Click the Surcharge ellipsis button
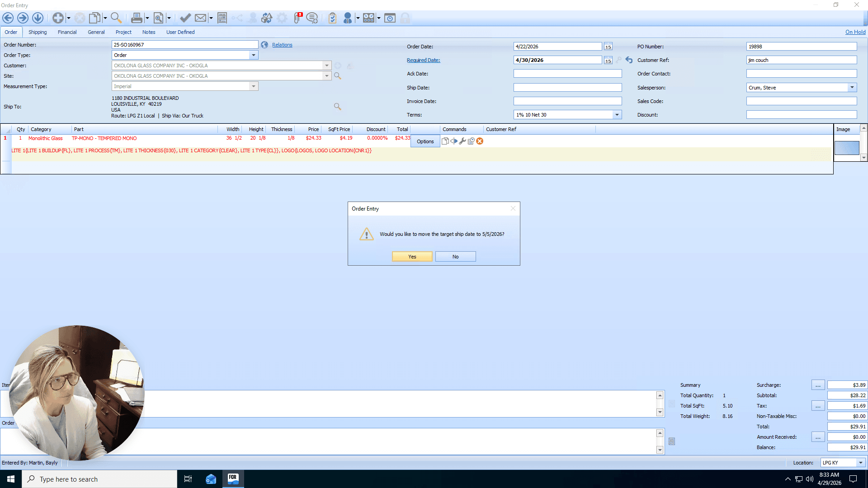This screenshot has height=488, width=868. click(818, 385)
